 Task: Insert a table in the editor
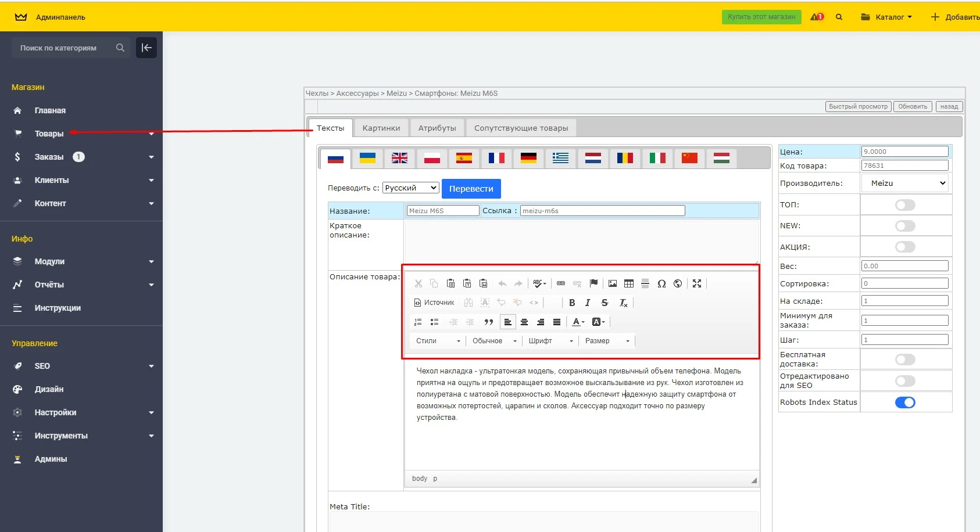[x=629, y=283]
